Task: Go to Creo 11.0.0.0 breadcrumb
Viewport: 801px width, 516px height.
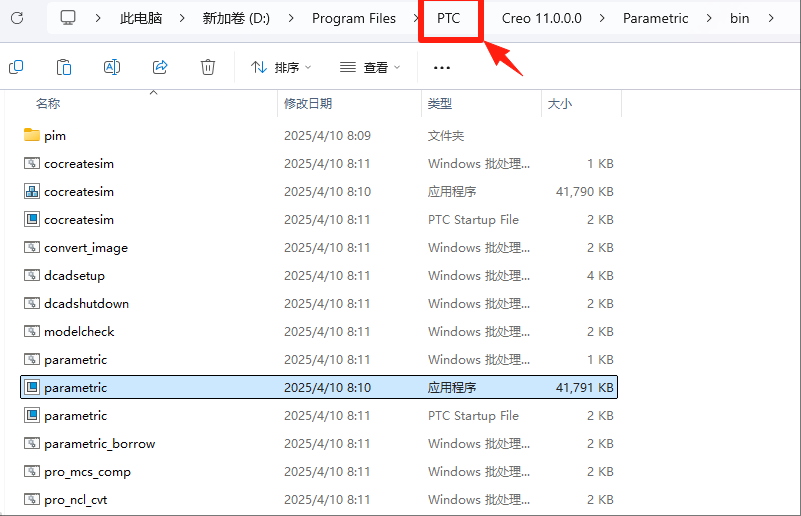Action: [x=541, y=18]
